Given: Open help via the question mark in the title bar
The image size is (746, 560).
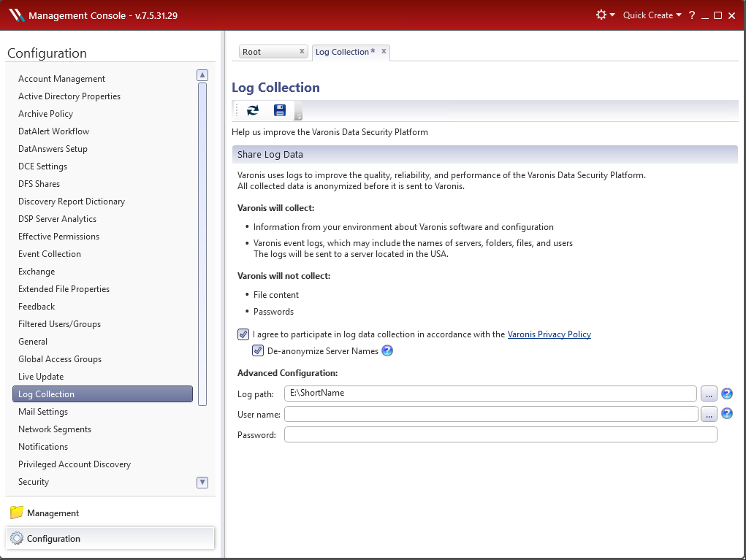Looking at the screenshot, I should 691,15.
